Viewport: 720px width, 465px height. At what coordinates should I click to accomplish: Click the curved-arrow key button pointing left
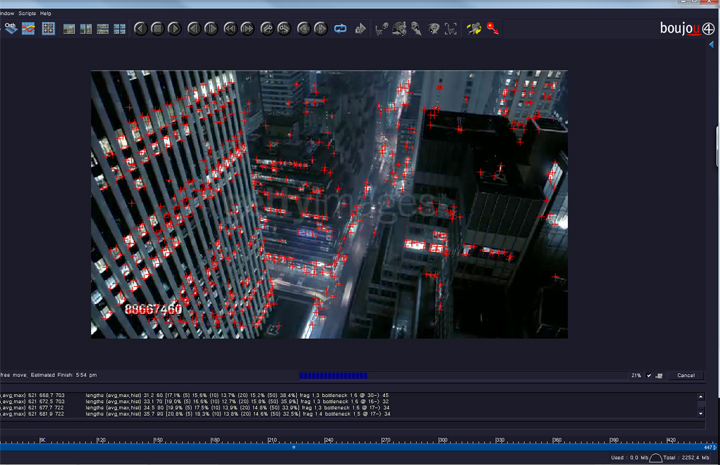pyautogui.click(x=267, y=29)
